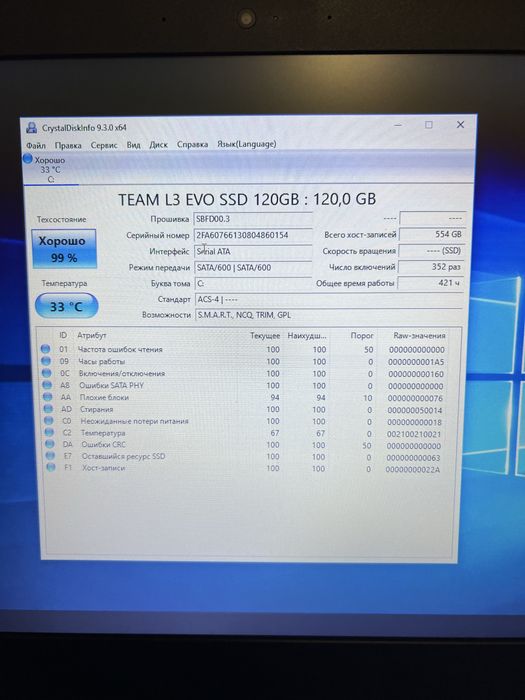
Task: Click the Всего хост-записей value 554 GB
Action: [432, 234]
